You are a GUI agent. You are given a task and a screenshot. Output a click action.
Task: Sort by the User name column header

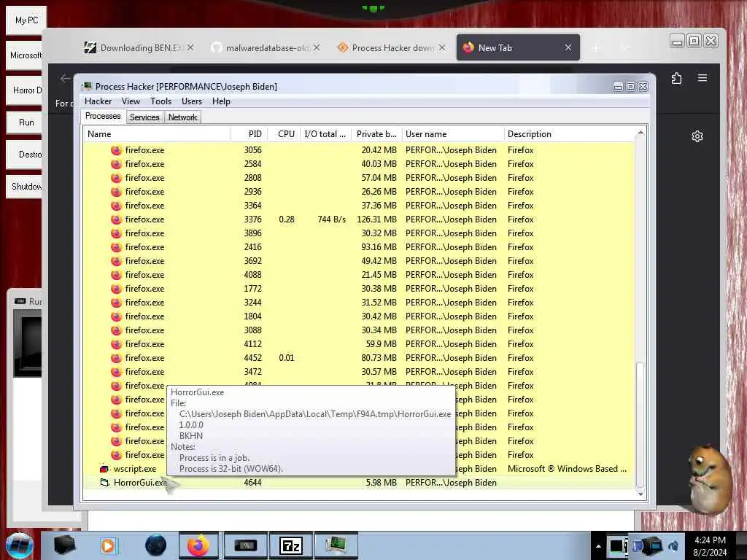coord(452,134)
